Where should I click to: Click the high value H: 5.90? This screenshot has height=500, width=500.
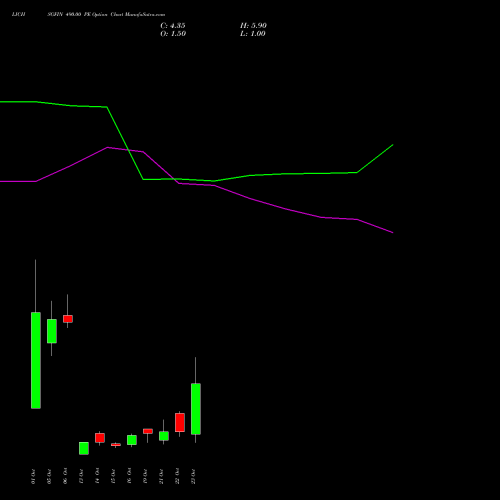253,26
